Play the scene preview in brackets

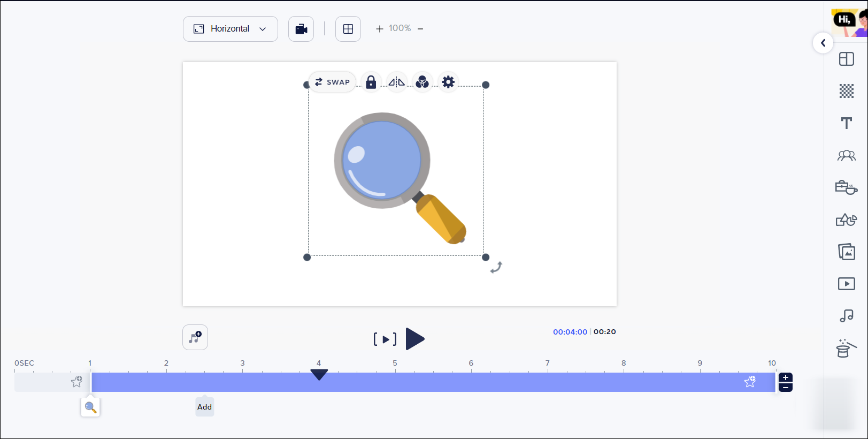(385, 339)
